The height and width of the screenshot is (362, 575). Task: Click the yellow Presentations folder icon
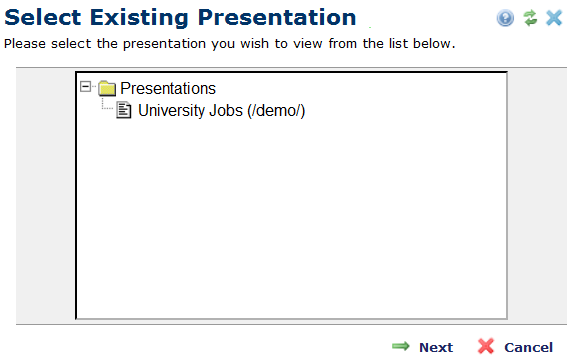(107, 88)
